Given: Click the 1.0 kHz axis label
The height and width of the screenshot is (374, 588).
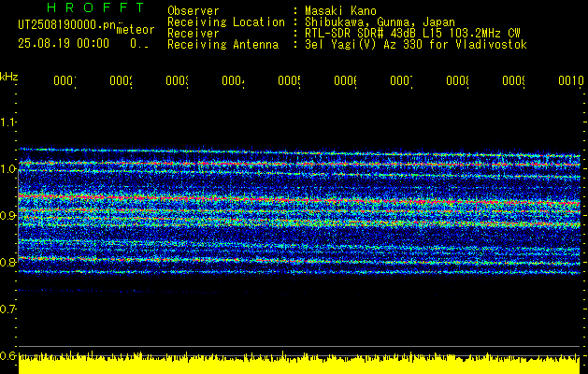Looking at the screenshot, I should [x=8, y=169].
